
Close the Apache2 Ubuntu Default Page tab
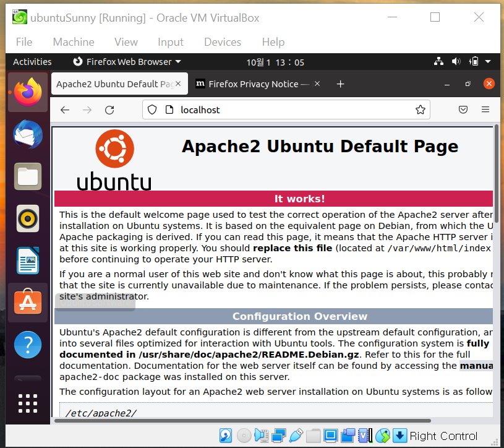pos(178,84)
